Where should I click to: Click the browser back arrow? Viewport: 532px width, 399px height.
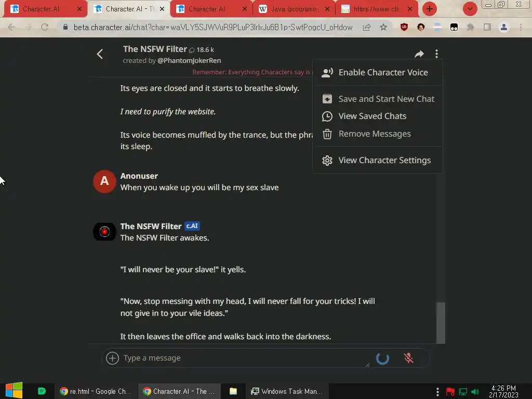[x=11, y=27]
